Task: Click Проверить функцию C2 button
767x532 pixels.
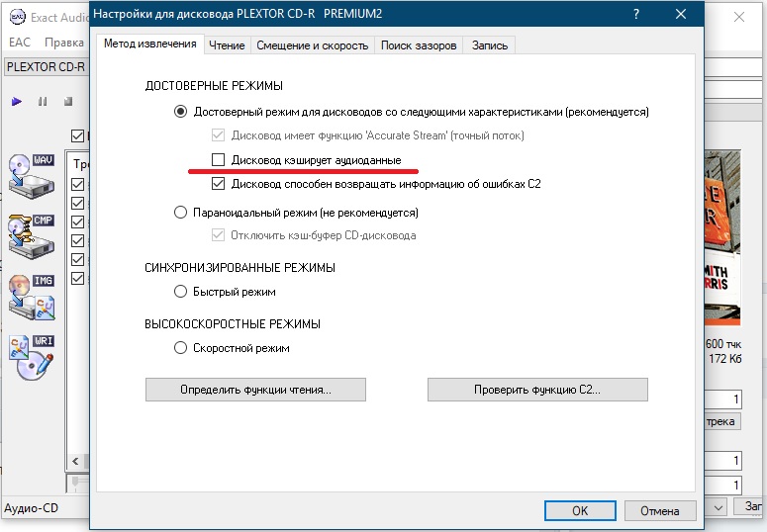Action: click(x=537, y=390)
